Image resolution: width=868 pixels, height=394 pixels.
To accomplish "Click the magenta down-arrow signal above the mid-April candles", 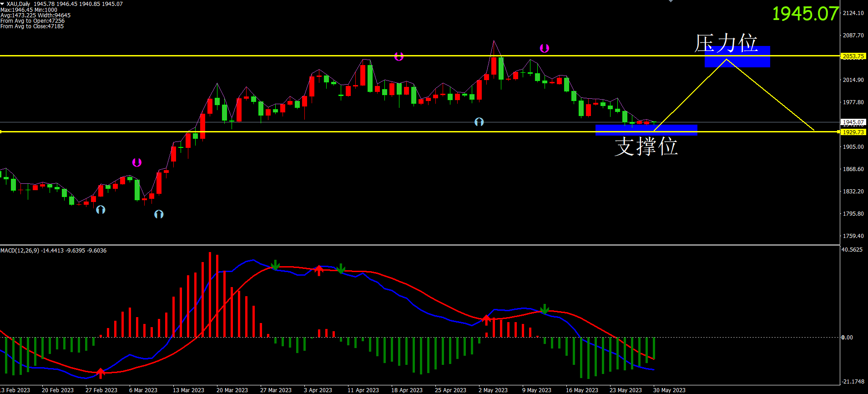I will (399, 56).
